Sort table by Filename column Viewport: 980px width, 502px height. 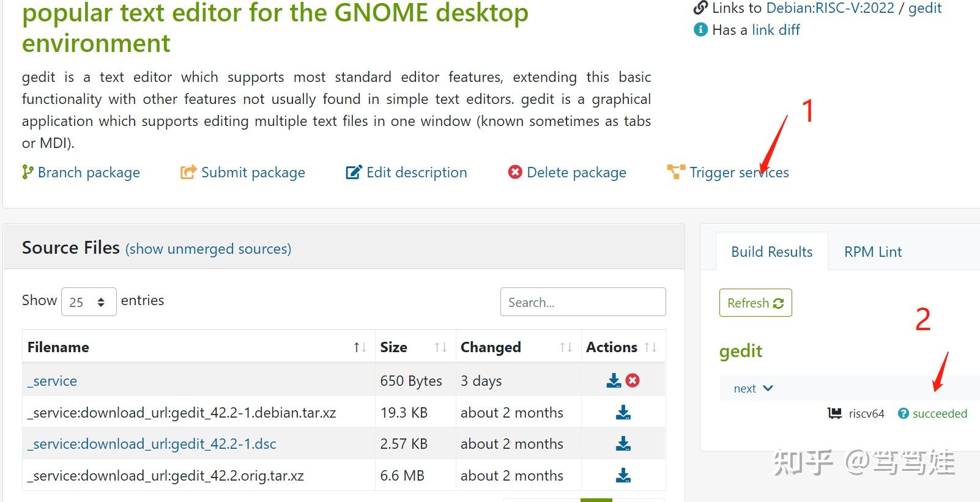360,347
